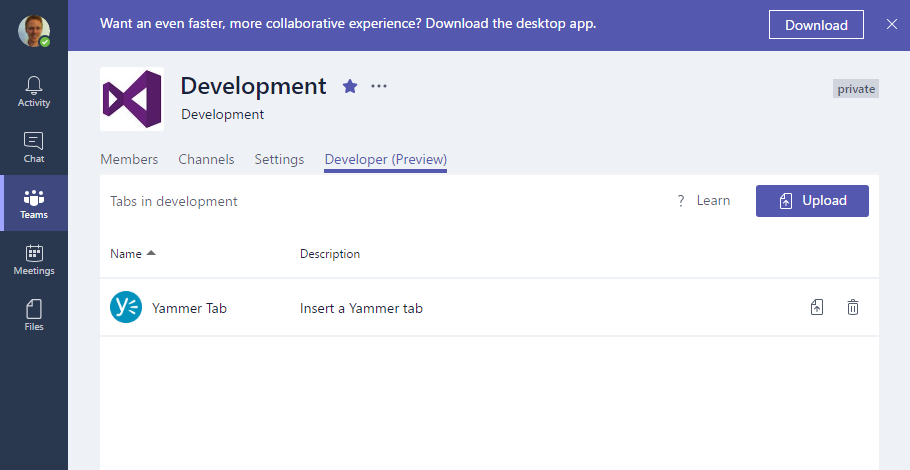Toggle the favorite star for Development team
The width and height of the screenshot is (910, 470).
click(350, 86)
